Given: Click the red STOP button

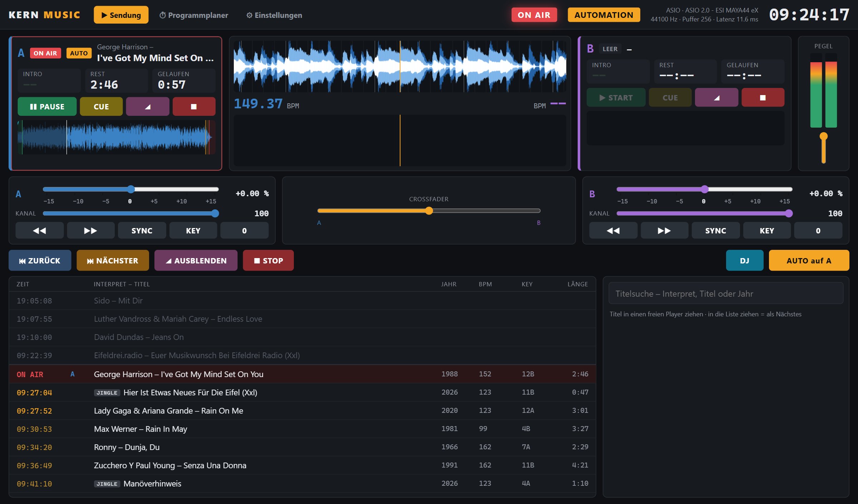Looking at the screenshot, I should pos(268,261).
